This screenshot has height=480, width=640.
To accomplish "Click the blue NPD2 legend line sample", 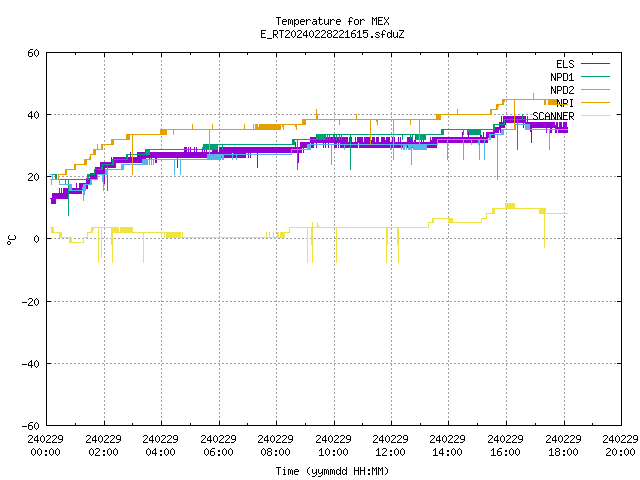I will 595,90.
